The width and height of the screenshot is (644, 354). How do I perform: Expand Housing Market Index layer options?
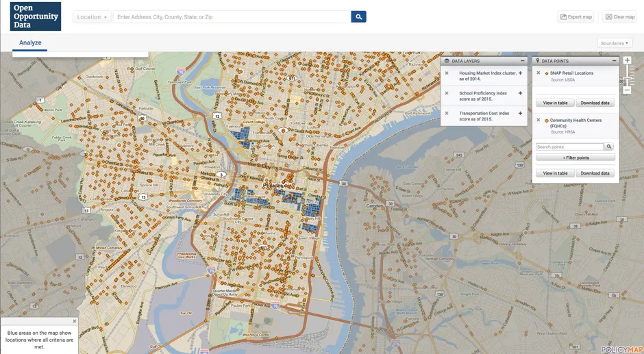coord(521,73)
